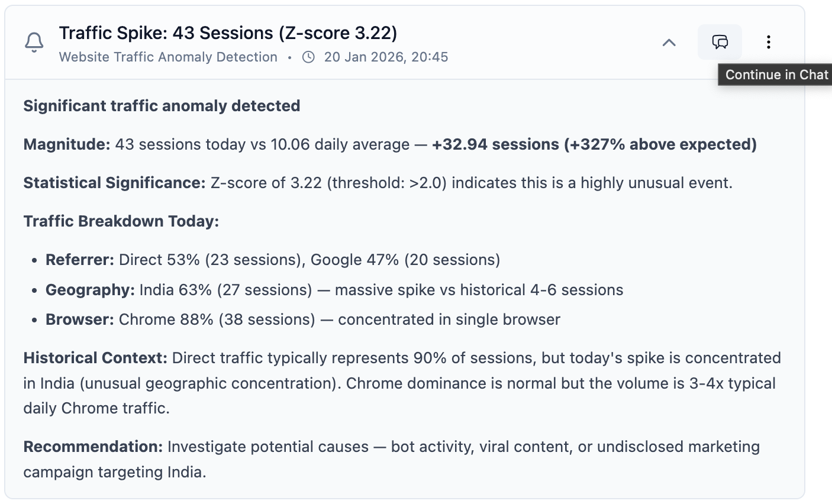Open the three-dot more options menu

point(768,42)
